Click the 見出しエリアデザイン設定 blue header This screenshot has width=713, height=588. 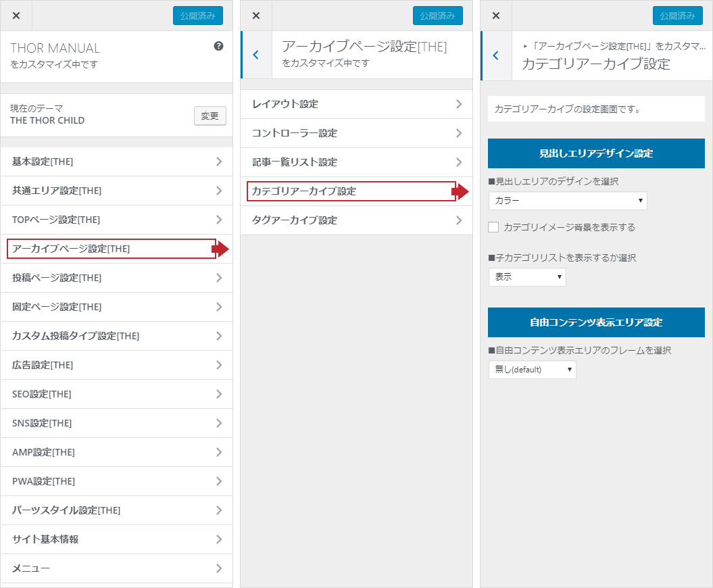coord(596,153)
